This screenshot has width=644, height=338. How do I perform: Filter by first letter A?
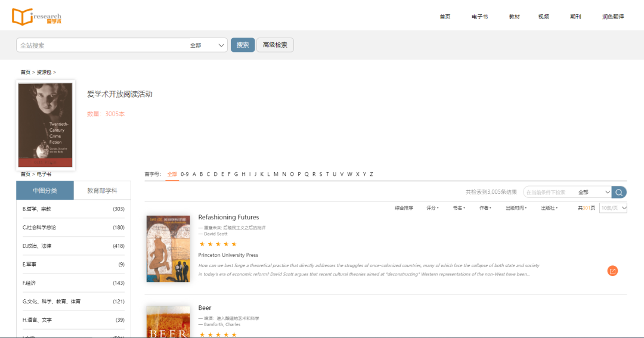194,174
